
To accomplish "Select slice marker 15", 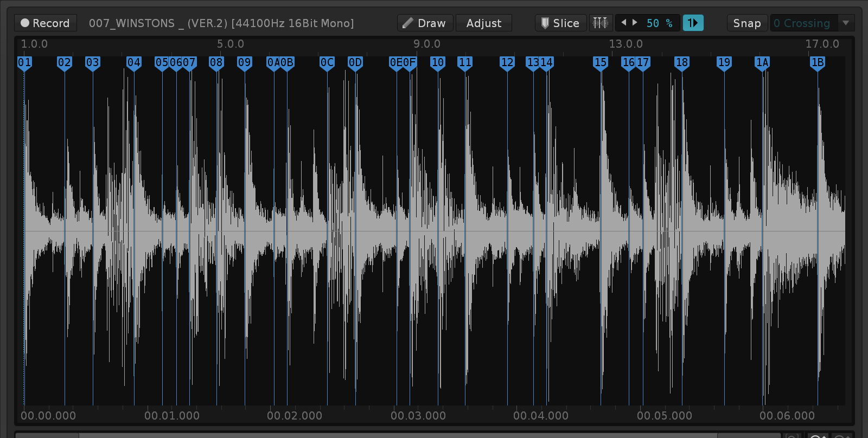I will tap(601, 63).
